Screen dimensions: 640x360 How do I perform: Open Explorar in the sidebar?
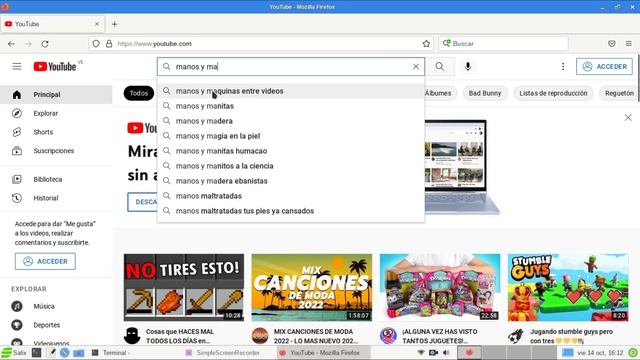point(56,113)
